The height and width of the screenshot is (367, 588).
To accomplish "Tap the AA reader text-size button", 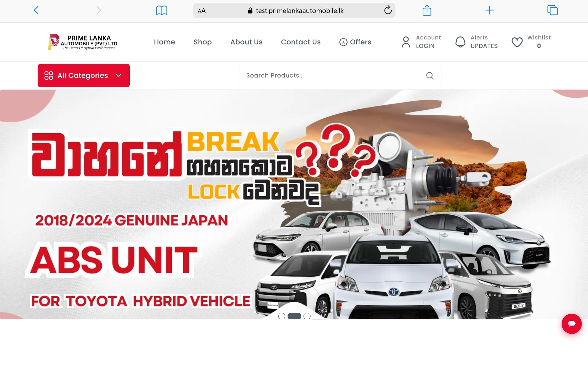I will pos(201,11).
